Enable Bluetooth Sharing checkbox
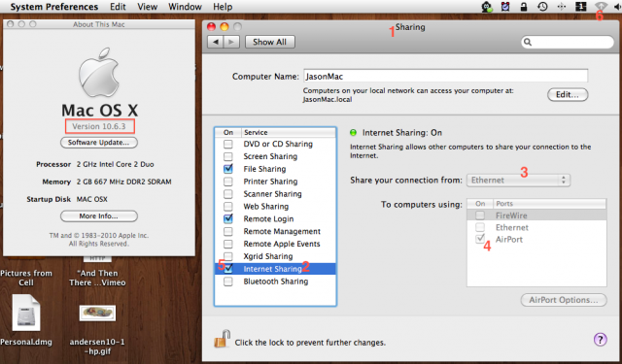 (x=228, y=281)
